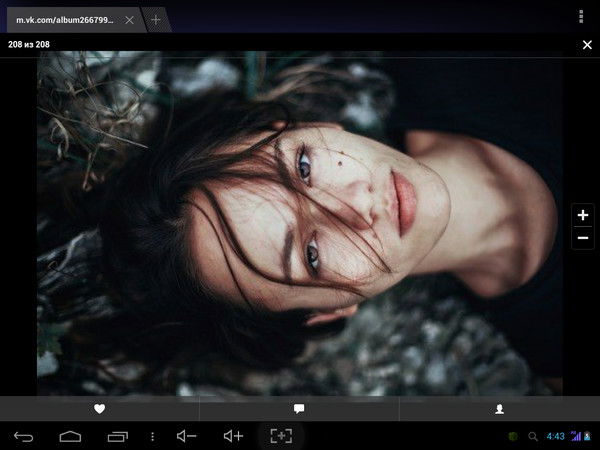Open the recent apps list
Image resolution: width=600 pixels, height=450 pixels.
click(x=117, y=436)
